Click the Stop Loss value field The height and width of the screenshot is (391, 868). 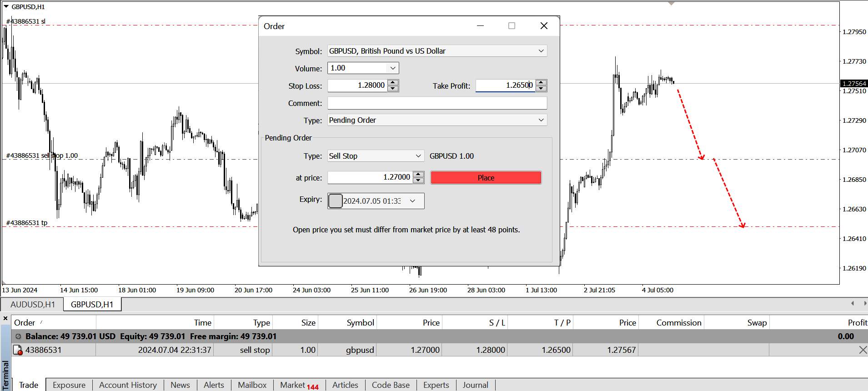(357, 85)
